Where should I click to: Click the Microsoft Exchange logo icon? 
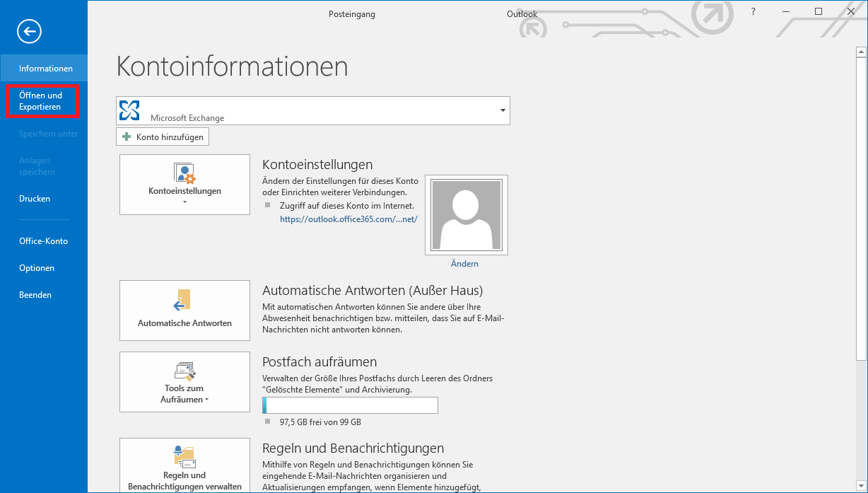point(130,110)
